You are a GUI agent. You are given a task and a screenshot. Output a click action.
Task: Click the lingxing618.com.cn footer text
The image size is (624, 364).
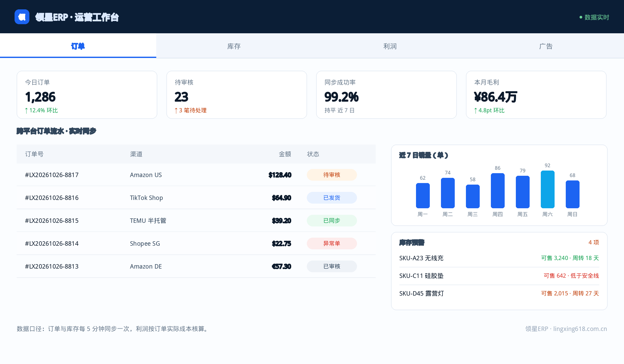coord(580,329)
